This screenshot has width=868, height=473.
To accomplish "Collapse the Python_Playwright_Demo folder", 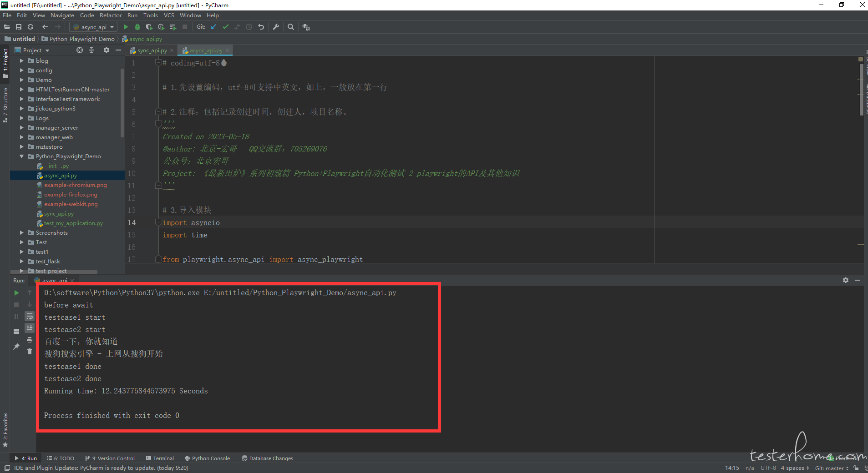I will (21, 156).
